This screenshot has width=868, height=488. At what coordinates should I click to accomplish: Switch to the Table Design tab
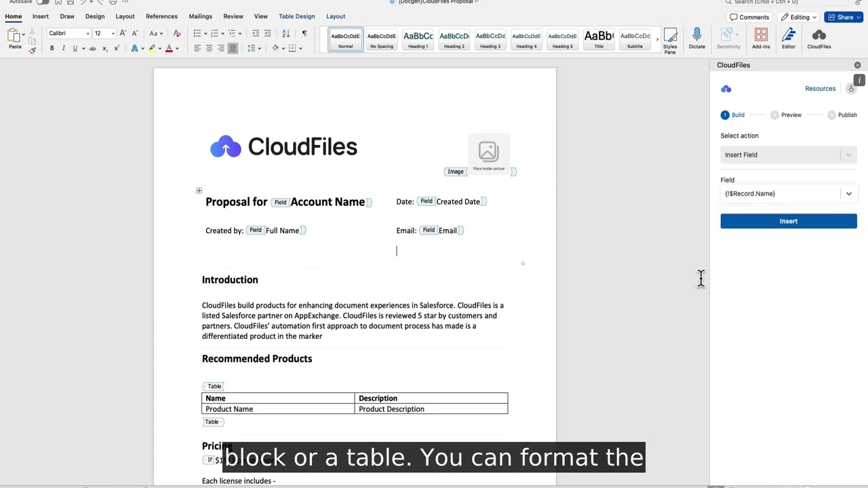[x=296, y=16]
